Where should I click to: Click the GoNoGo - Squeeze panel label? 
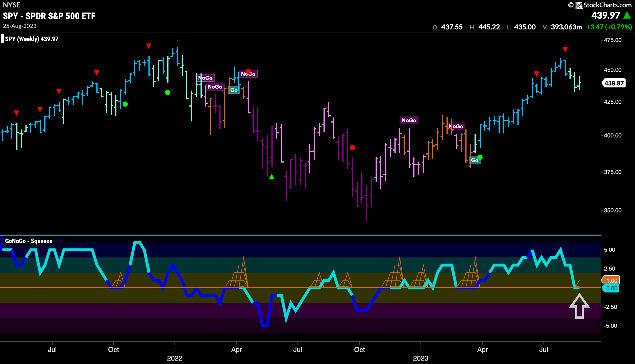29,241
